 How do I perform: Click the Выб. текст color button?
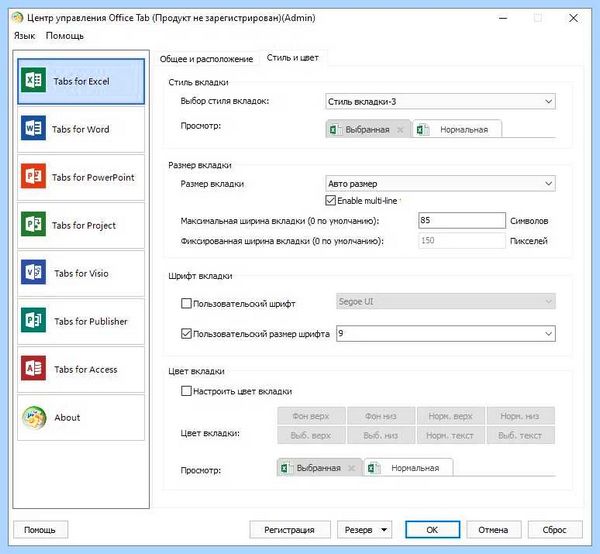tap(520, 435)
